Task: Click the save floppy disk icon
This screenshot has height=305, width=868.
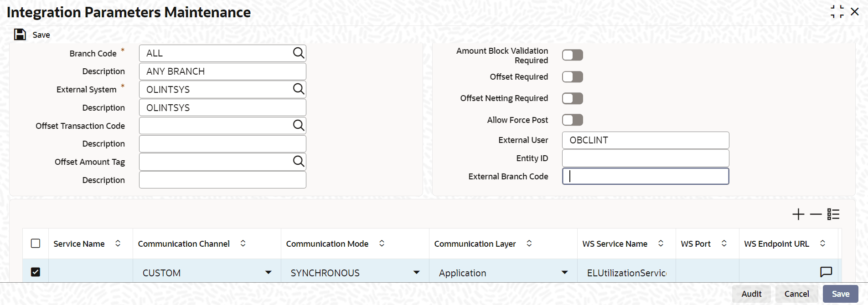Action: pos(20,35)
